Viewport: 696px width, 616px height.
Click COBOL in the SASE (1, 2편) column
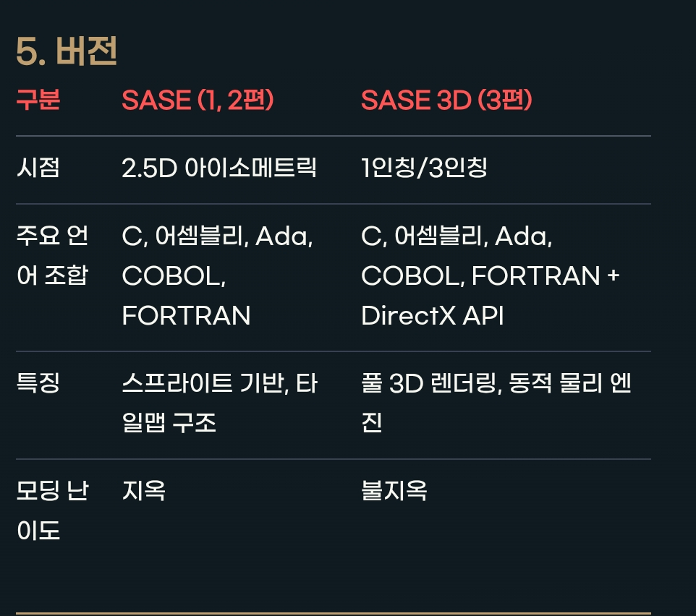169,275
